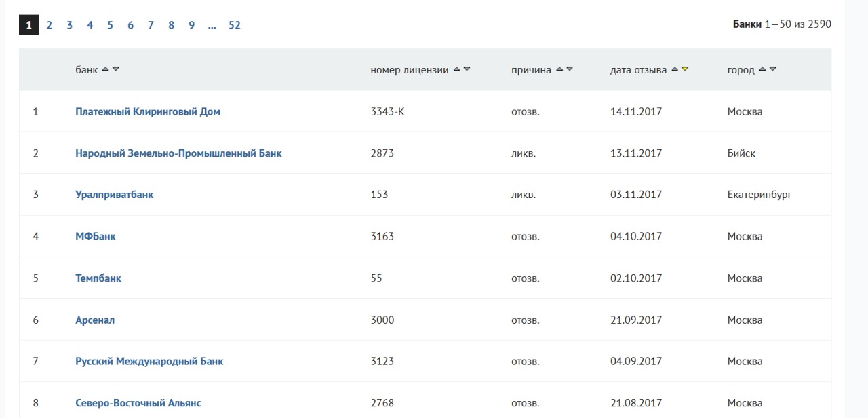Sort город column ascending arrow
Image resolution: width=868 pixels, height=418 pixels.
762,69
